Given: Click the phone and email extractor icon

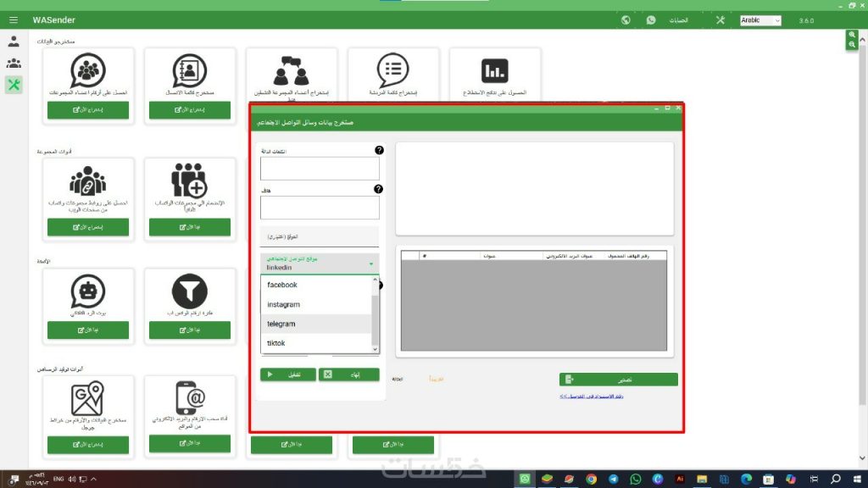Looking at the screenshot, I should 190,398.
